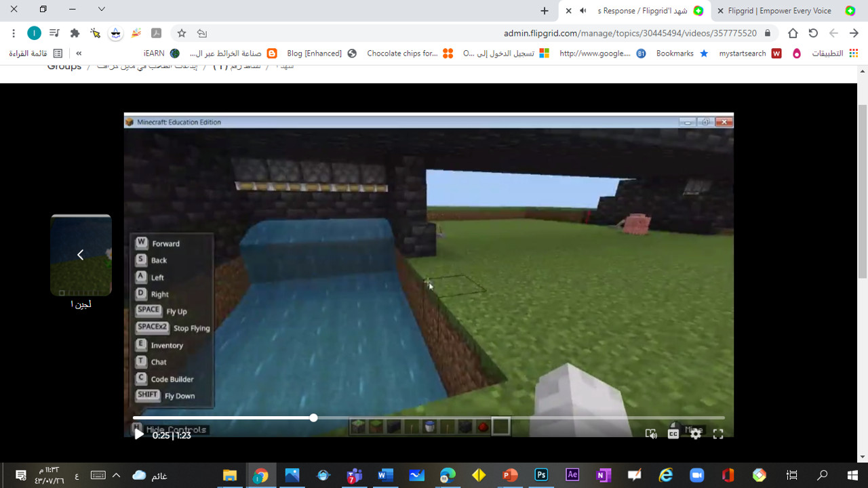Seek along the video progress bar

[429, 418]
